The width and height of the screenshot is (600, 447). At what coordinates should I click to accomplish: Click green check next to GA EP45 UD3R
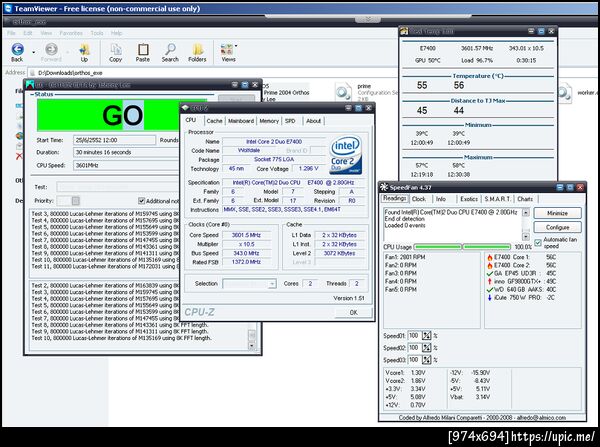pyautogui.click(x=489, y=274)
